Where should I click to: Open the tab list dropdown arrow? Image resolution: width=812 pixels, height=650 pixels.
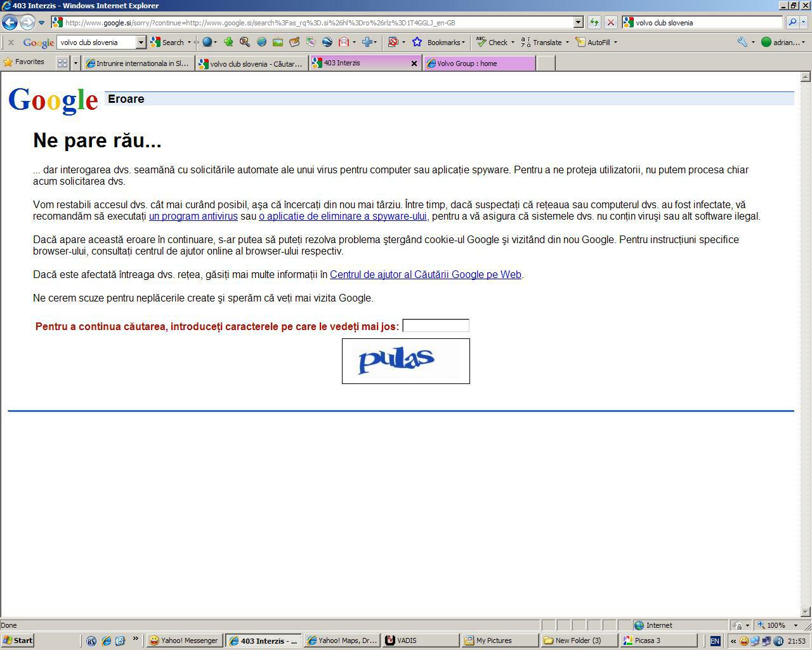point(75,63)
